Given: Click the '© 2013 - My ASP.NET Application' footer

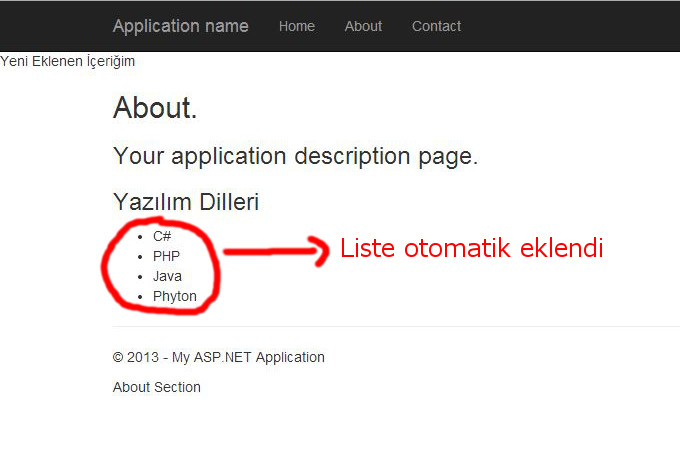Looking at the screenshot, I should pyautogui.click(x=218, y=357).
